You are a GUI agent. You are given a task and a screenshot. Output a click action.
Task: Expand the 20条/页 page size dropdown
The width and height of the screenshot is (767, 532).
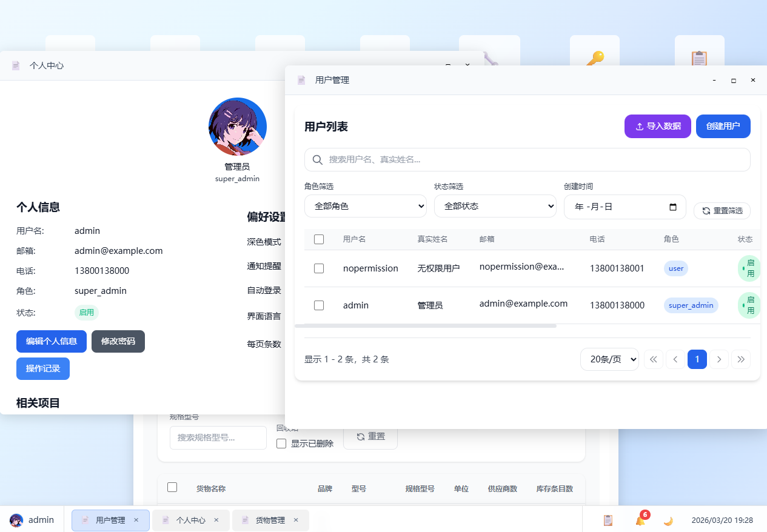pyautogui.click(x=609, y=359)
